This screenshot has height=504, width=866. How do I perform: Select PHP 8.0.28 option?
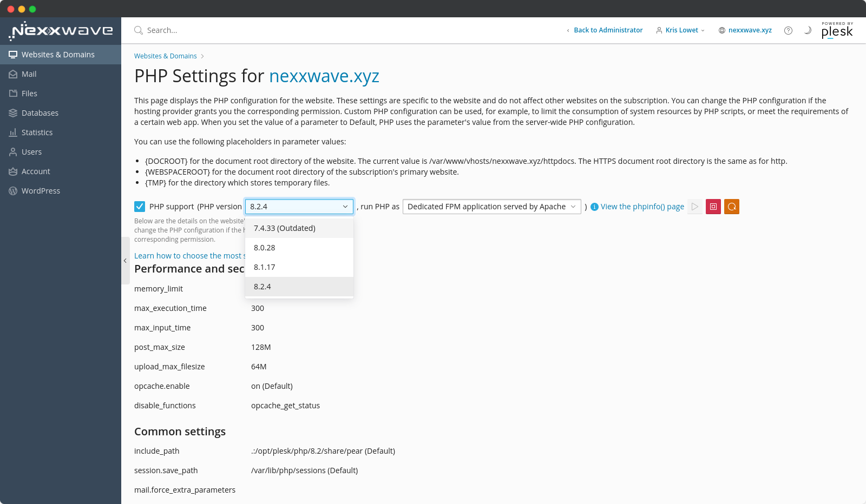299,248
